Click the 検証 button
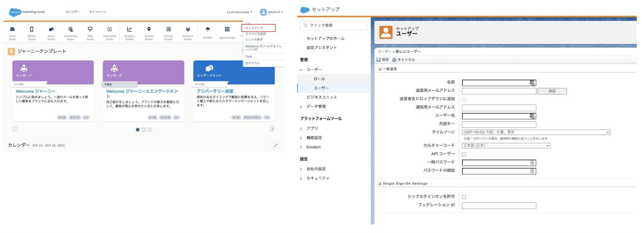Viewport: 644px width, 233px height. [x=552, y=91]
